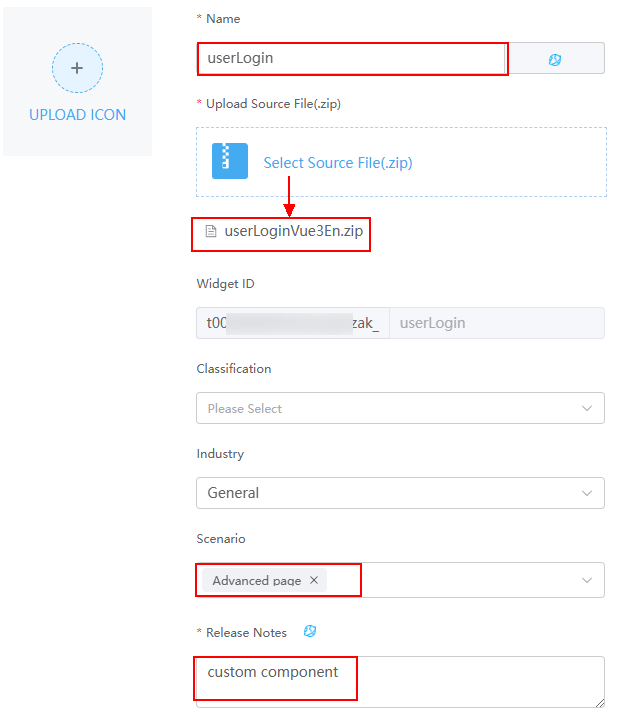Click the Please Select placeholder text
Viewport: 622px width, 715px height.
click(245, 409)
